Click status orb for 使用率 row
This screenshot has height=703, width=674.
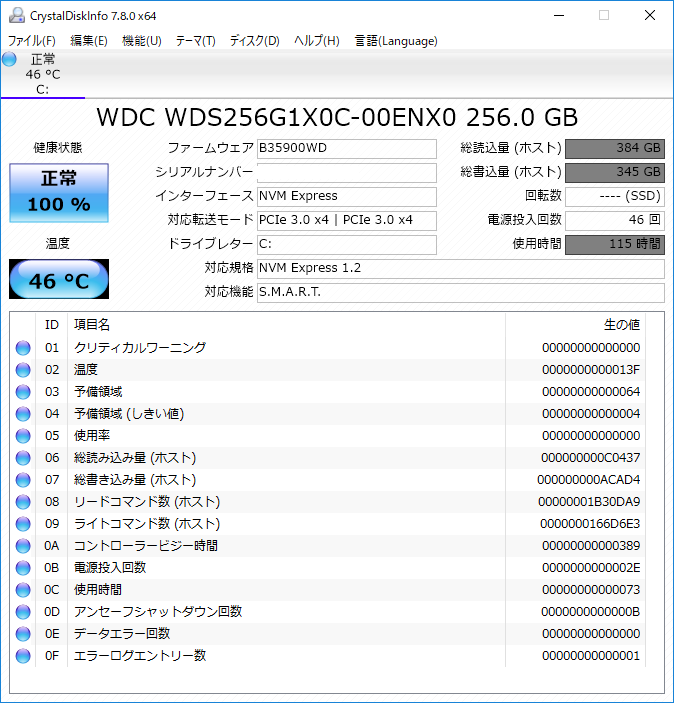coord(23,436)
